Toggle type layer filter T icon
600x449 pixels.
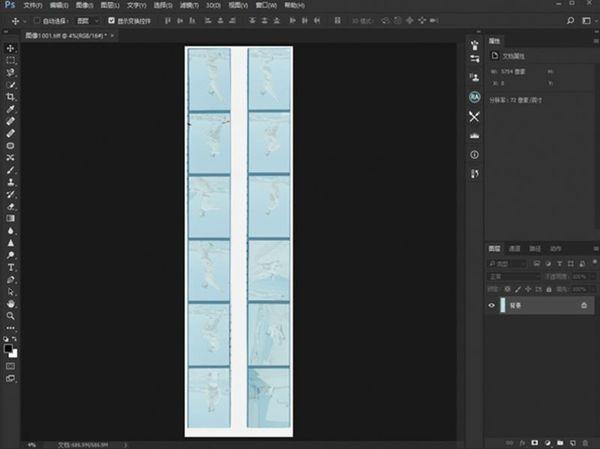tap(559, 263)
